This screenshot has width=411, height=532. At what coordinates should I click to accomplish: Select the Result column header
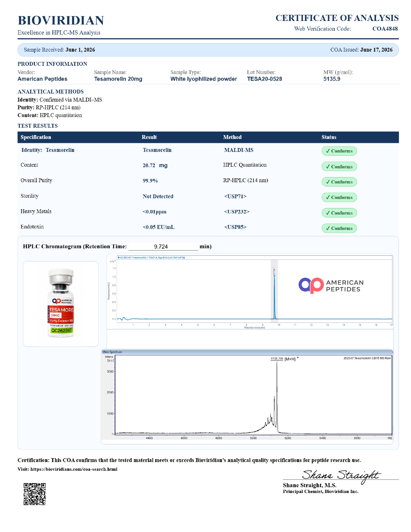pos(149,137)
